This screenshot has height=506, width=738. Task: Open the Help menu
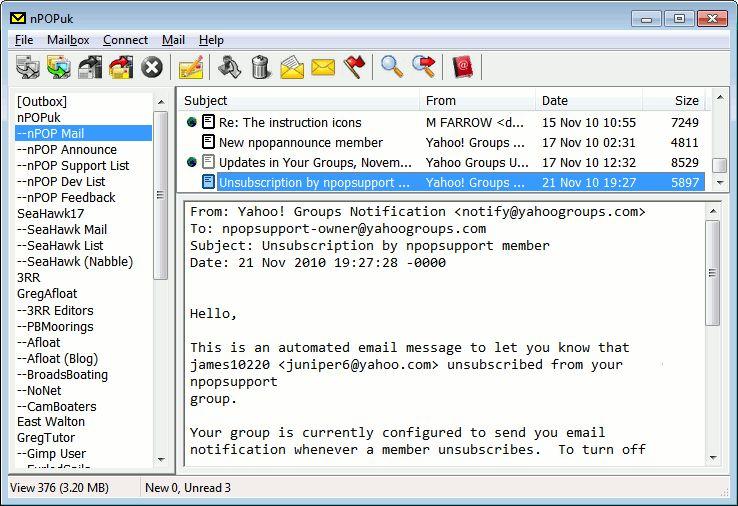211,40
